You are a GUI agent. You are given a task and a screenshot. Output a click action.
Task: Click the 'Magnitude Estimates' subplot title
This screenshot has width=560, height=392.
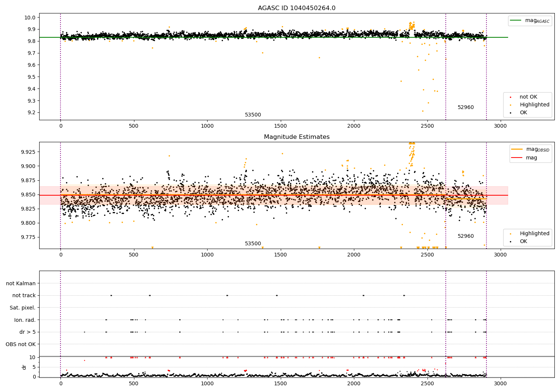296,137
